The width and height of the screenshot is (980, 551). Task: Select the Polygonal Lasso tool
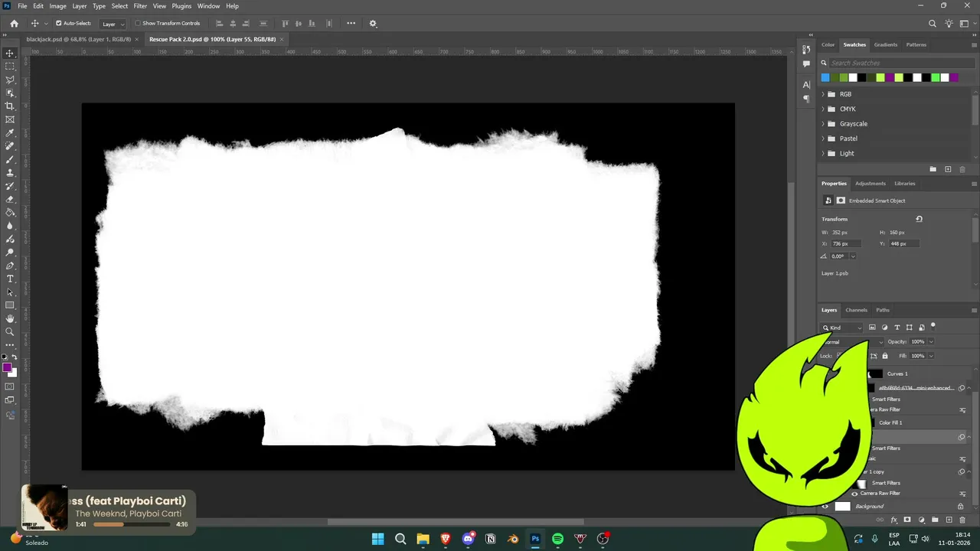pyautogui.click(x=10, y=80)
